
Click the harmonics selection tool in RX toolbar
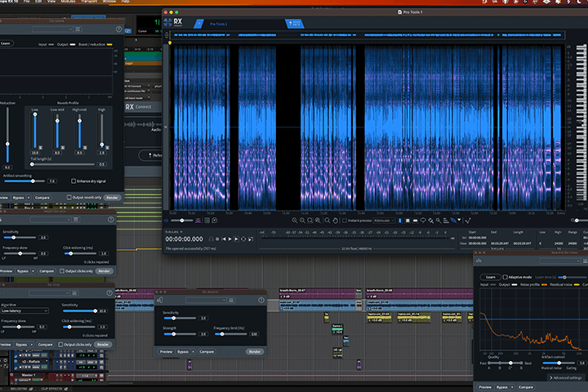coord(446,220)
